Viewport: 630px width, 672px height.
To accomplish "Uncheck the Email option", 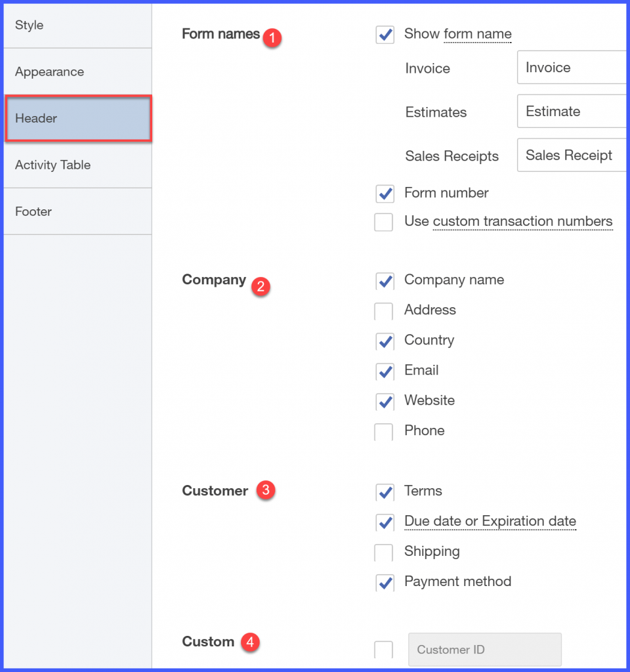I will (385, 371).
